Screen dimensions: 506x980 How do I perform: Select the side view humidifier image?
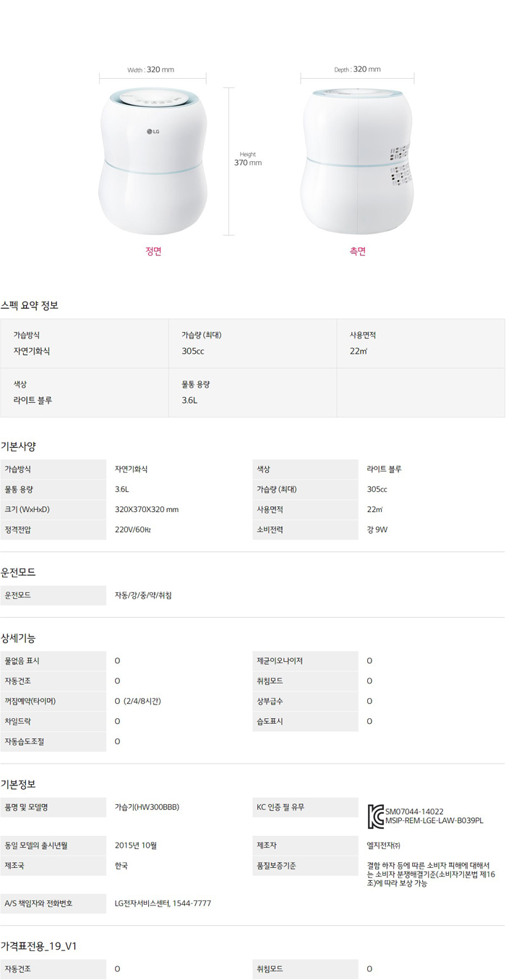[358, 163]
